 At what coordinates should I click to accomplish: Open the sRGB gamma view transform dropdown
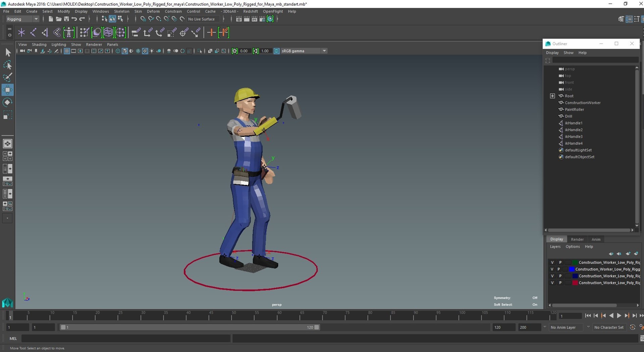[304, 51]
